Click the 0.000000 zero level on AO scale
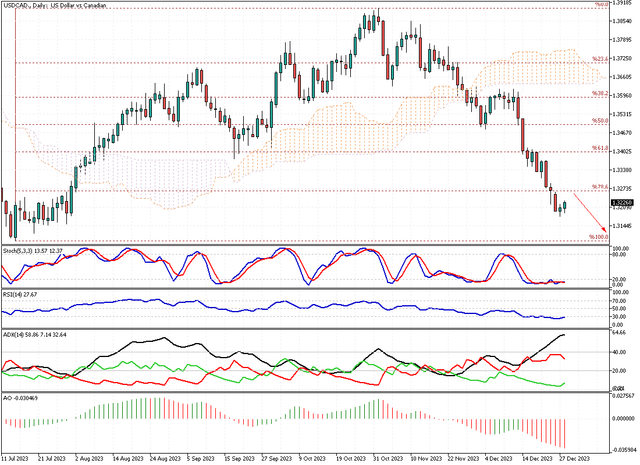640x465 pixels. 623,418
